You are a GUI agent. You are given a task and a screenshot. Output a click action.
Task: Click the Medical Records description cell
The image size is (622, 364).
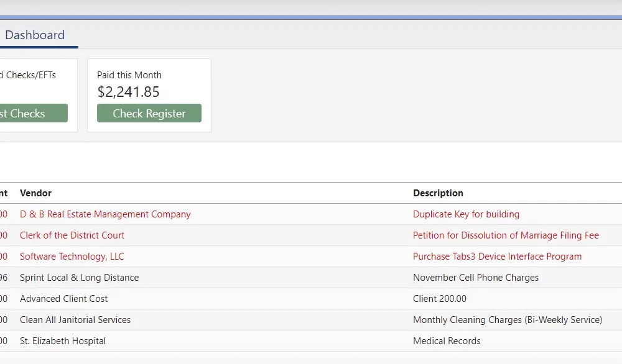click(x=447, y=341)
